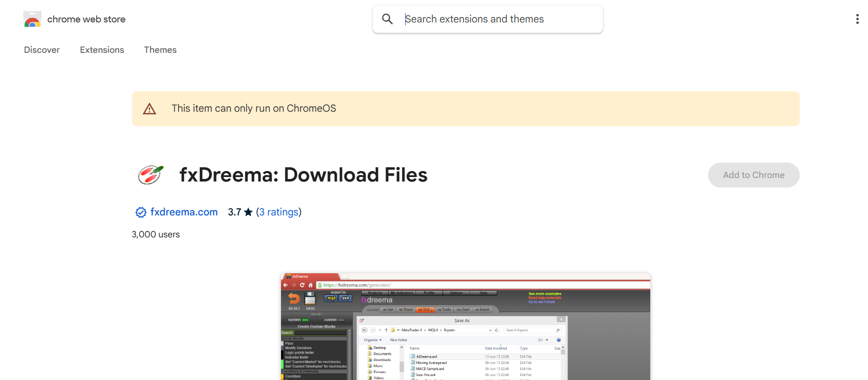Click the Chrome Web Store logo icon
Screen dimensions: 868x380
tap(32, 19)
